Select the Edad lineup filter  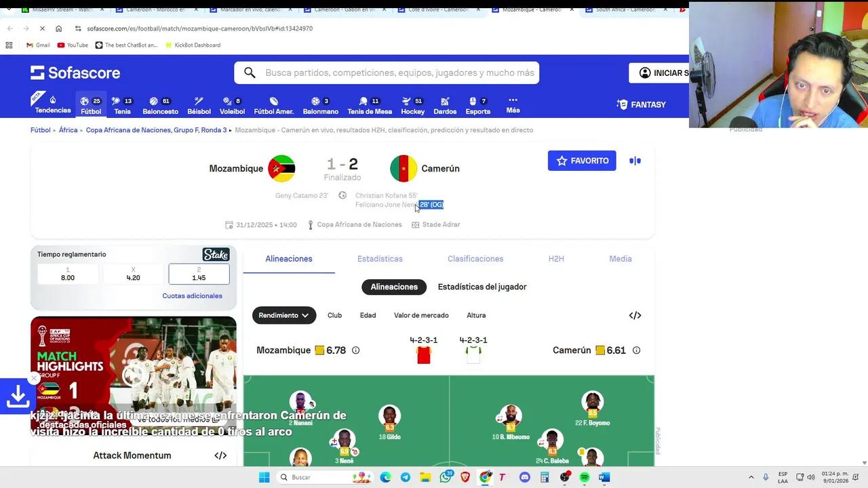pyautogui.click(x=368, y=315)
